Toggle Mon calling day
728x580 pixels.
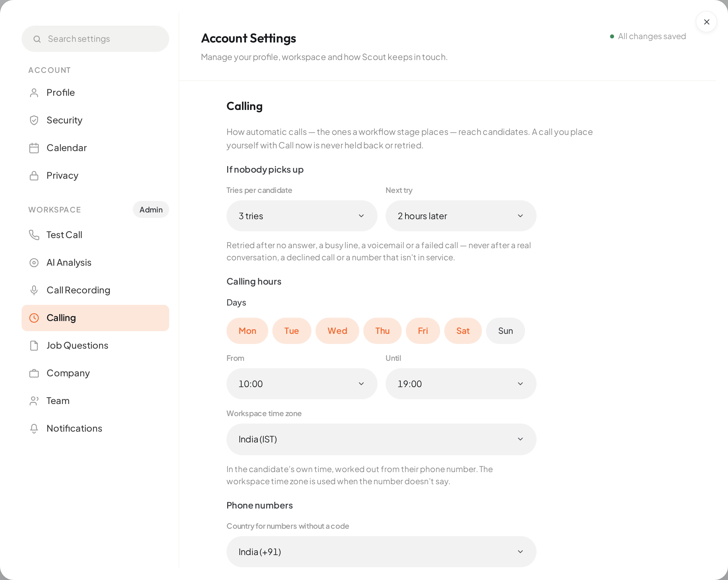(247, 331)
